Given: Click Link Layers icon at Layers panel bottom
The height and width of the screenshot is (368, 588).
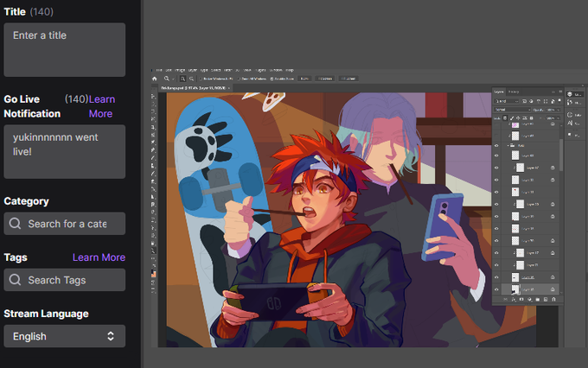Looking at the screenshot, I should (506, 300).
